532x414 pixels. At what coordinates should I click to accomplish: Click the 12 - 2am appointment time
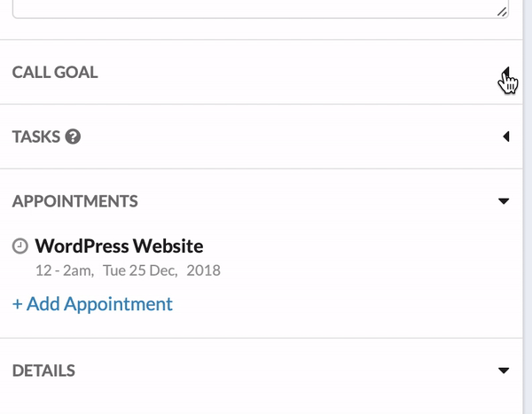point(64,270)
